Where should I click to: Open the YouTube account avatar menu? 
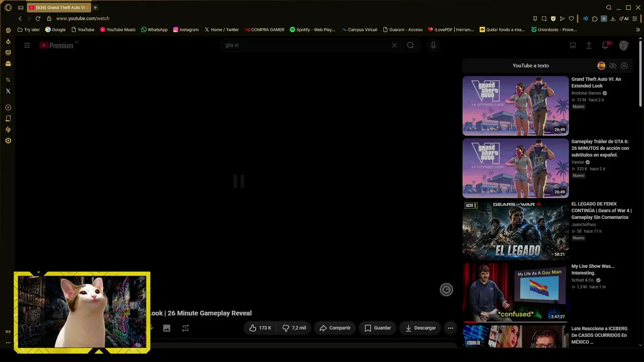coord(624,45)
